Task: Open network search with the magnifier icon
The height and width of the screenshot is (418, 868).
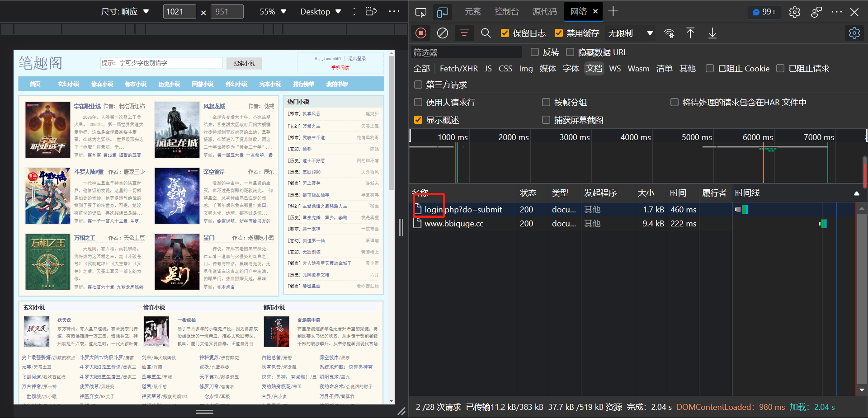Action: (486, 33)
